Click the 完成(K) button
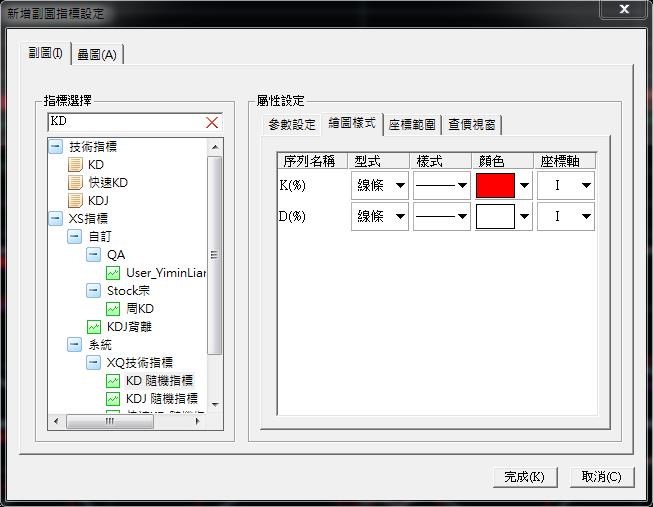 click(524, 477)
